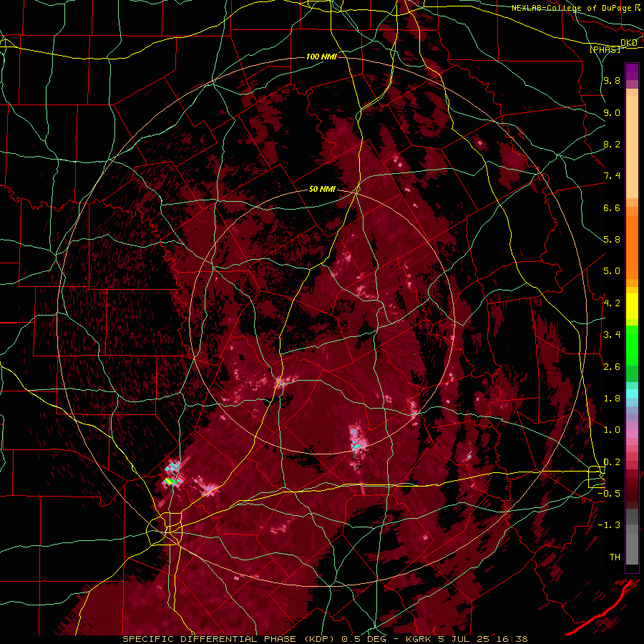Select the 6.6 scale value
This screenshot has width=644, height=644.
[612, 208]
